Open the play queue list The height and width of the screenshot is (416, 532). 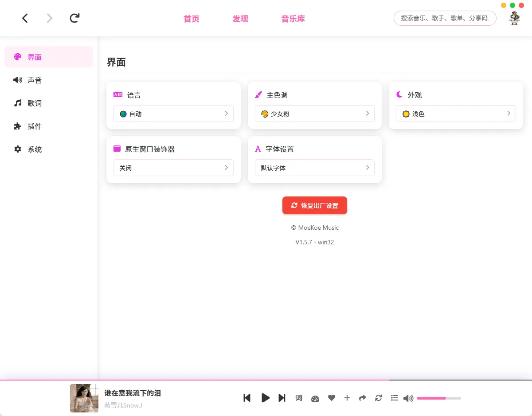coord(395,398)
